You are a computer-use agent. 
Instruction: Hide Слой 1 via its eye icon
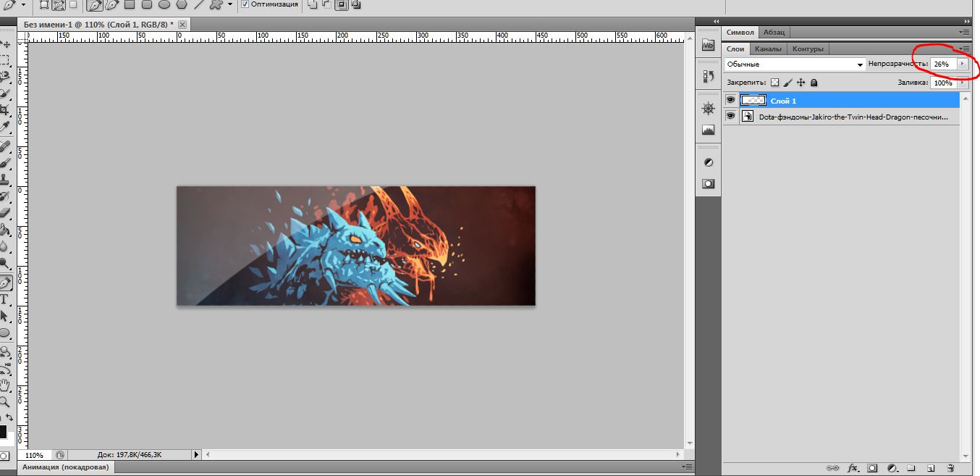(x=730, y=100)
